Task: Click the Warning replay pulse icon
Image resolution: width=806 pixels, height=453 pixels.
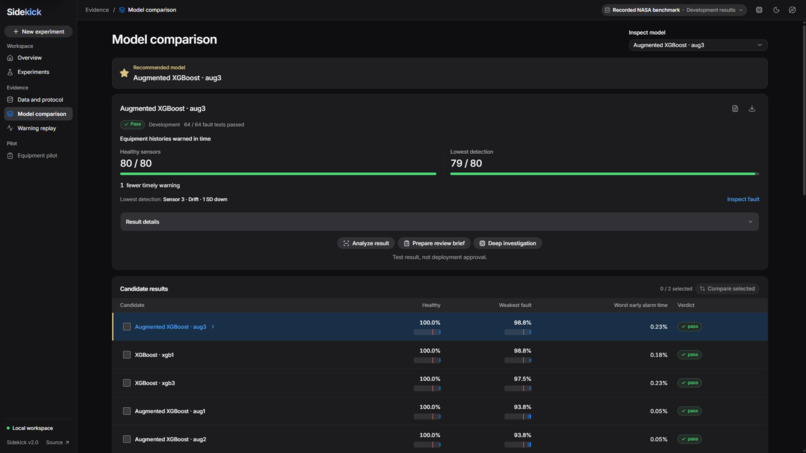Action: point(10,128)
